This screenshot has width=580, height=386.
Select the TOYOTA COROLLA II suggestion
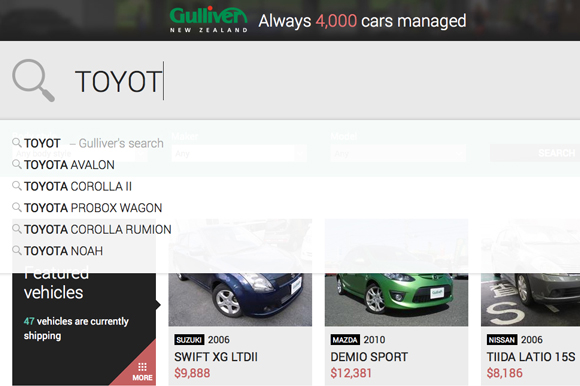78,186
